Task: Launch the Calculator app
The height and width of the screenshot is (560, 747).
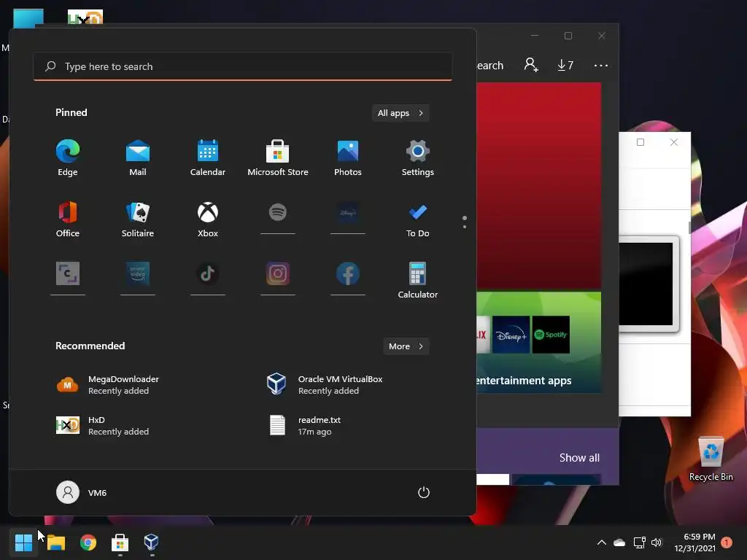Action: (x=418, y=280)
